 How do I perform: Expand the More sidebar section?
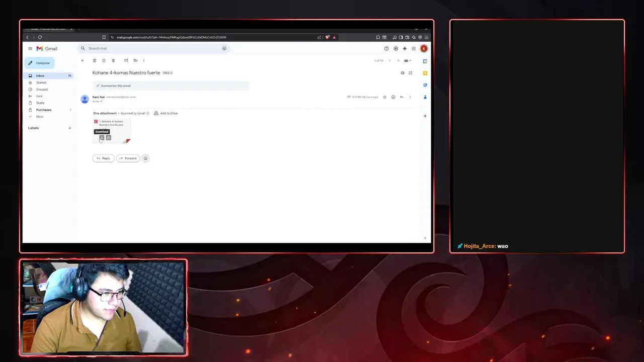coord(39,117)
